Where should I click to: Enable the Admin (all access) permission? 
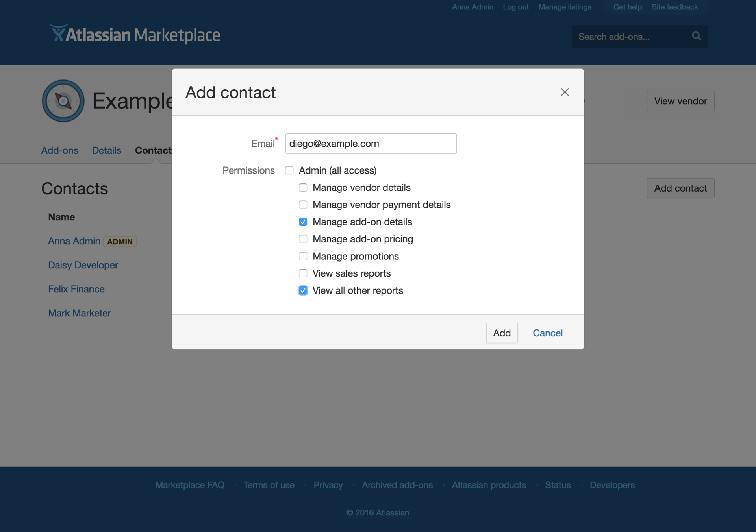click(289, 170)
